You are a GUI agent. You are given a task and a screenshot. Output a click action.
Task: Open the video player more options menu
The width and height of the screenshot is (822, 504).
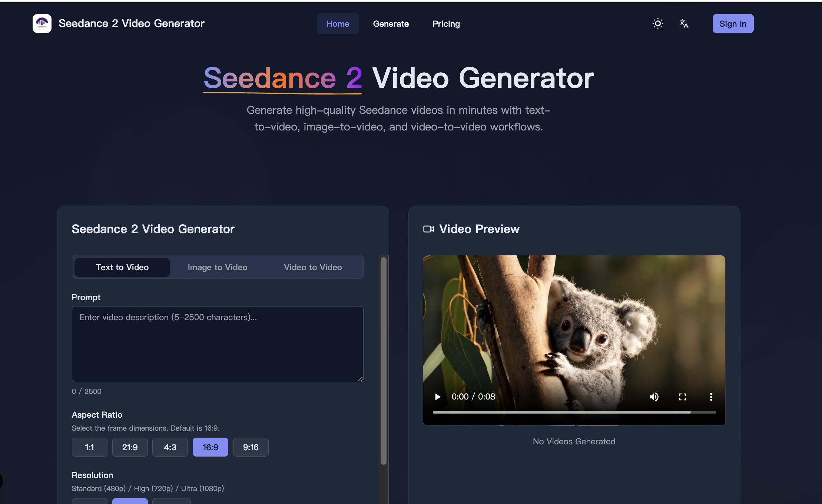point(711,397)
